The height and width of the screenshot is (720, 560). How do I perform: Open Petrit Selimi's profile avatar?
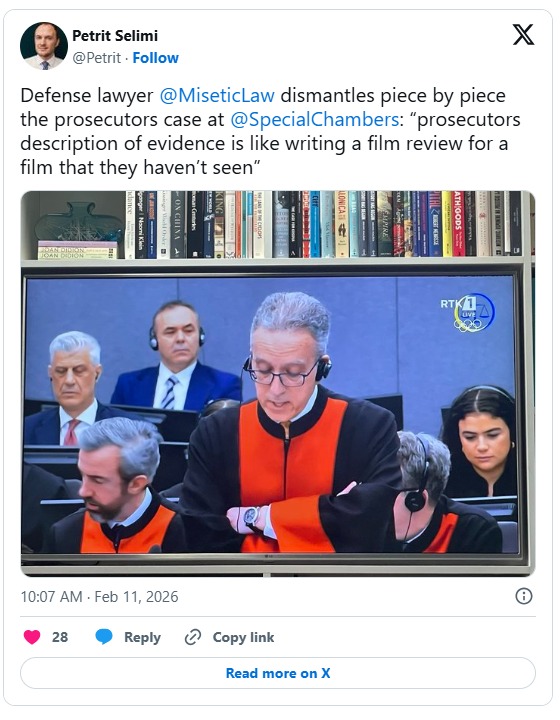tap(44, 46)
